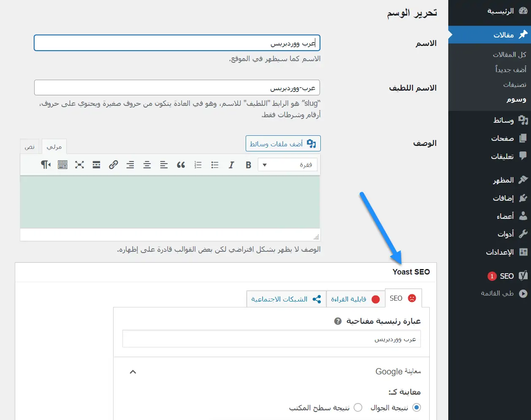This screenshot has width=531, height=420.
Task: Apply italic formatting in the editor toolbar
Action: point(231,165)
